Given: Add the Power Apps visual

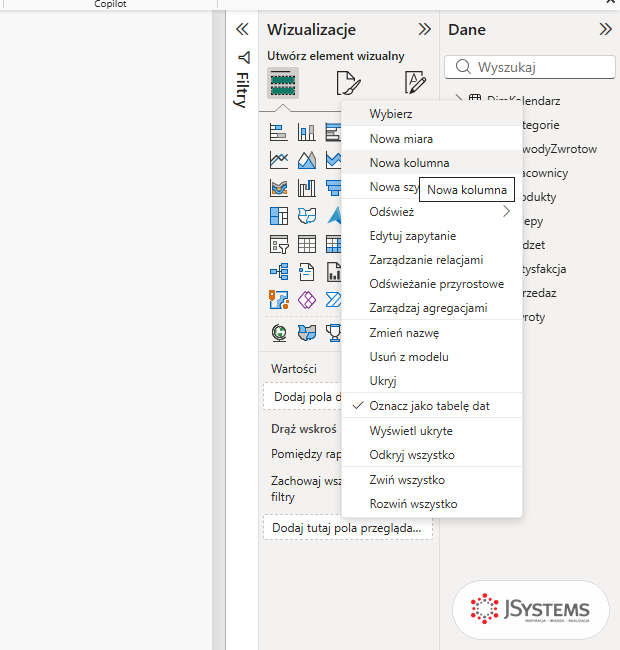Looking at the screenshot, I should tap(307, 300).
